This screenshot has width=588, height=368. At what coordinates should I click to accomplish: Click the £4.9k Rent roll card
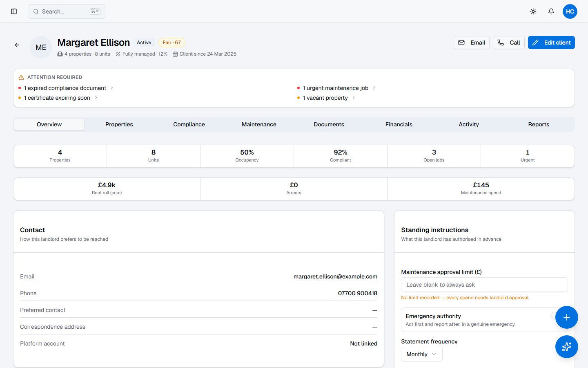107,189
